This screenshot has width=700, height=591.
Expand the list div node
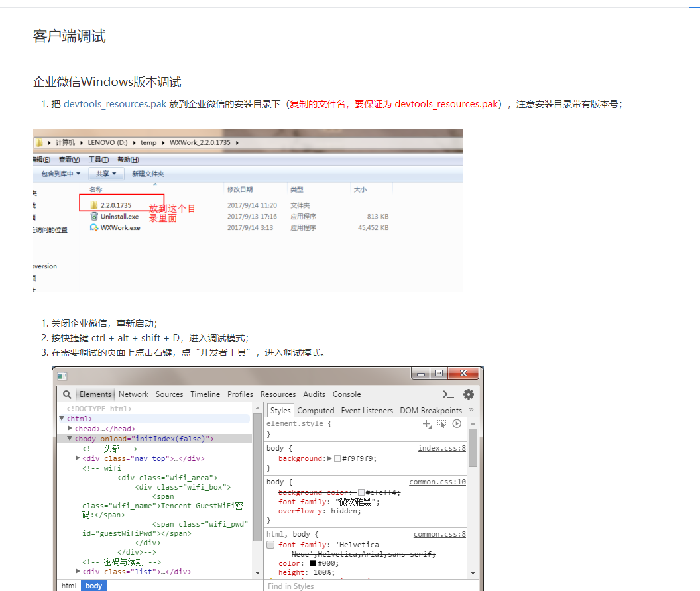coord(78,571)
